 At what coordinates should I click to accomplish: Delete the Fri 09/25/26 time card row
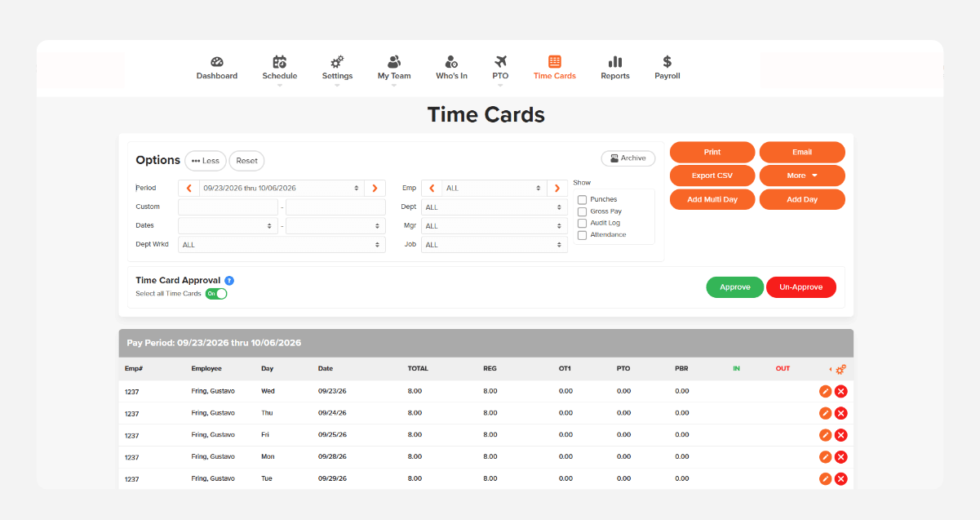(840, 435)
